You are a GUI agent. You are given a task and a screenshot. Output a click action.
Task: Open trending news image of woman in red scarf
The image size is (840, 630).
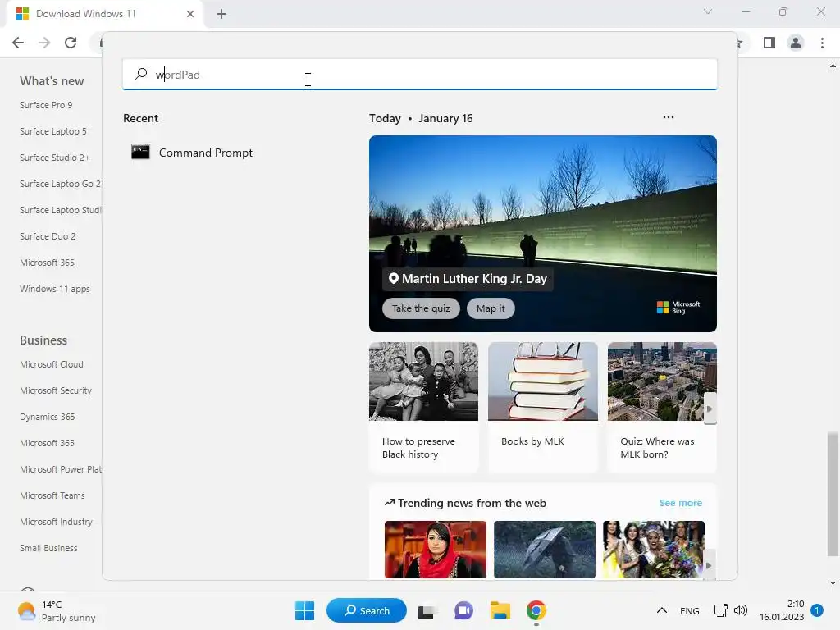pyautogui.click(x=435, y=550)
